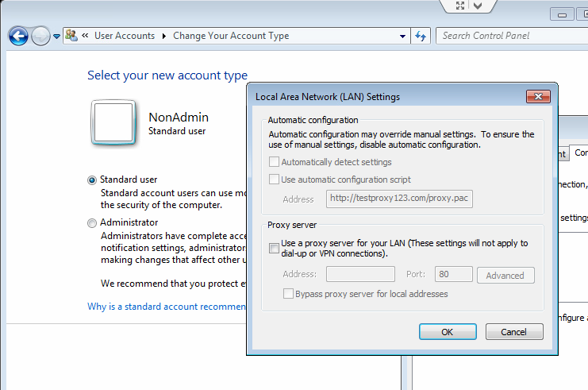588x390 pixels.
Task: Select the Standard user radio button
Action: 92,180
